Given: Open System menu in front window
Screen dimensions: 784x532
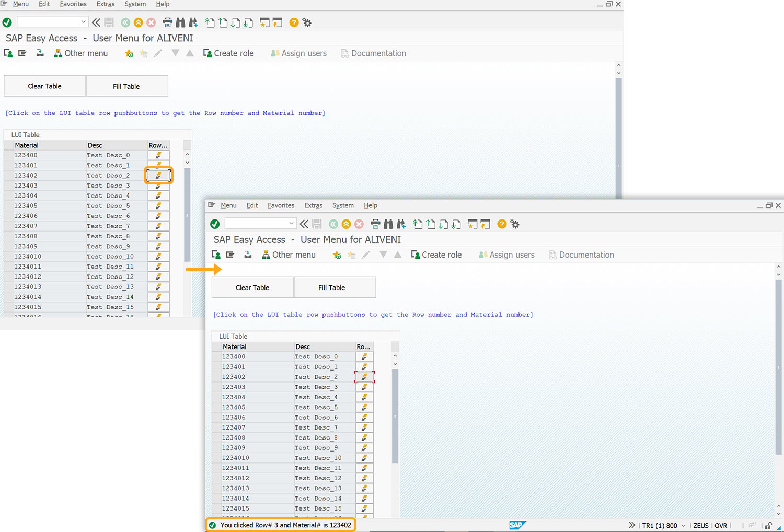Looking at the screenshot, I should tap(343, 205).
